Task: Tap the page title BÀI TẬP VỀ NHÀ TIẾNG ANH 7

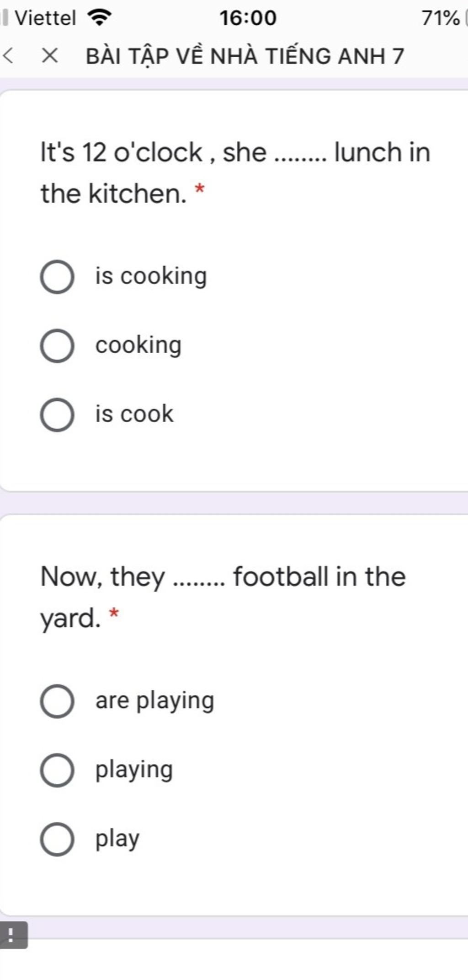Action: tap(245, 56)
